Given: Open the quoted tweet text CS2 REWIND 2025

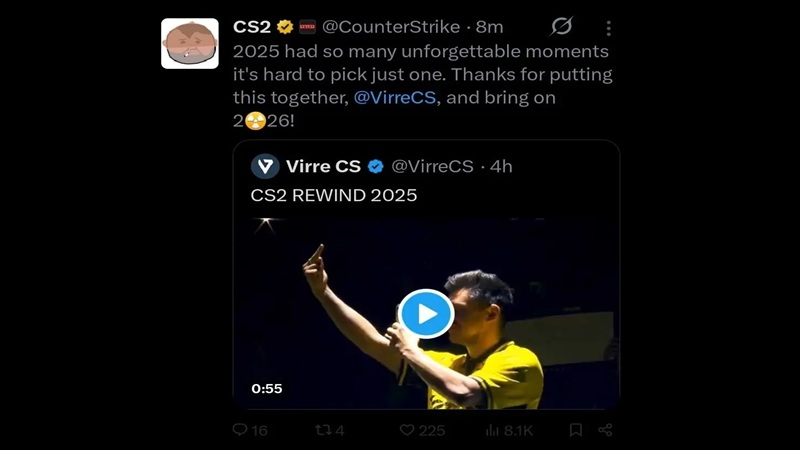Looking at the screenshot, I should pyautogui.click(x=333, y=196).
